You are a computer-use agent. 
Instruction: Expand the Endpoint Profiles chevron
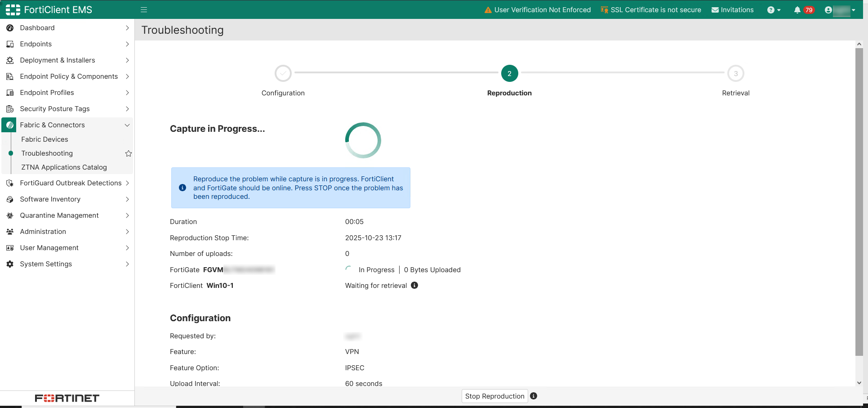point(127,93)
